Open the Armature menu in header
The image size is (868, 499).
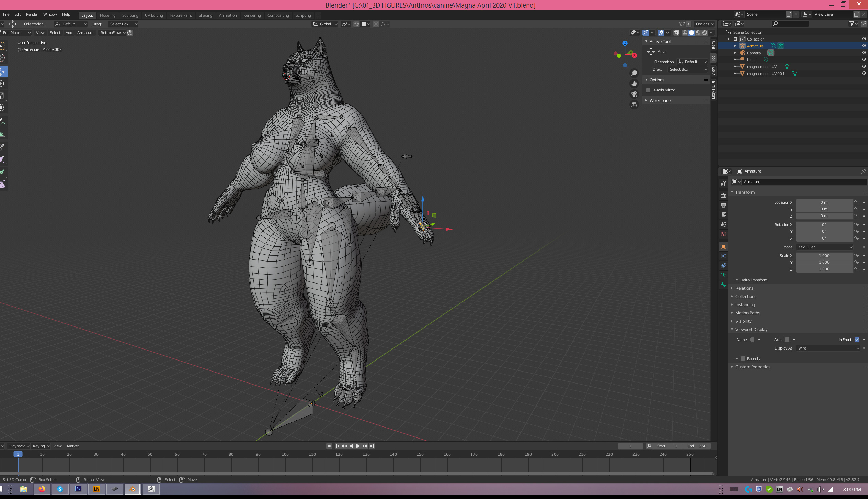[85, 33]
